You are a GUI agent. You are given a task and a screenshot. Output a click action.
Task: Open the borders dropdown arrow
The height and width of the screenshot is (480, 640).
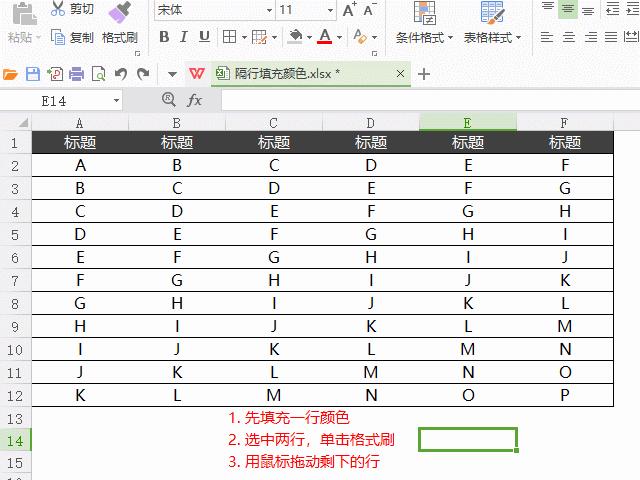point(244,38)
